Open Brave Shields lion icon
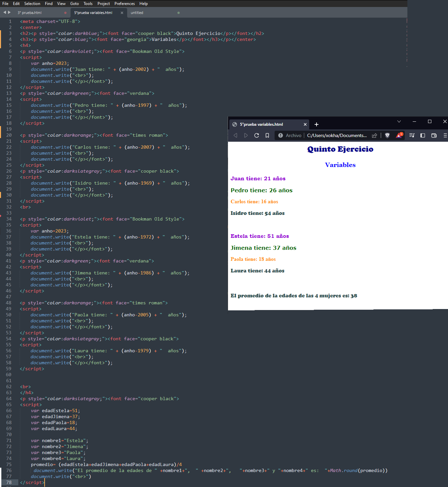 coord(387,135)
